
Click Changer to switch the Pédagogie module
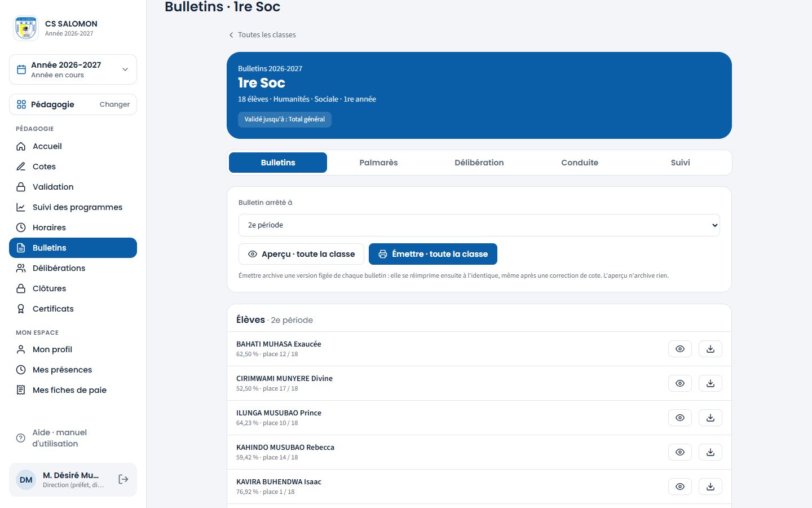tap(114, 104)
